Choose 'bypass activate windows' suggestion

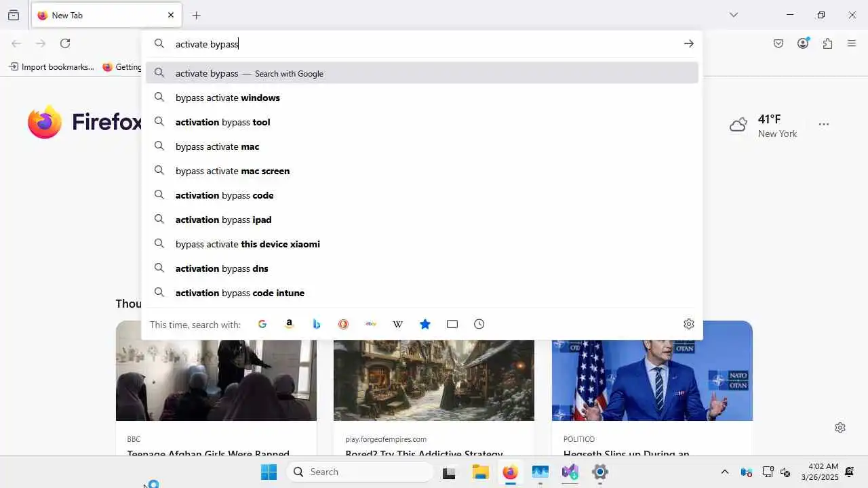pos(422,98)
